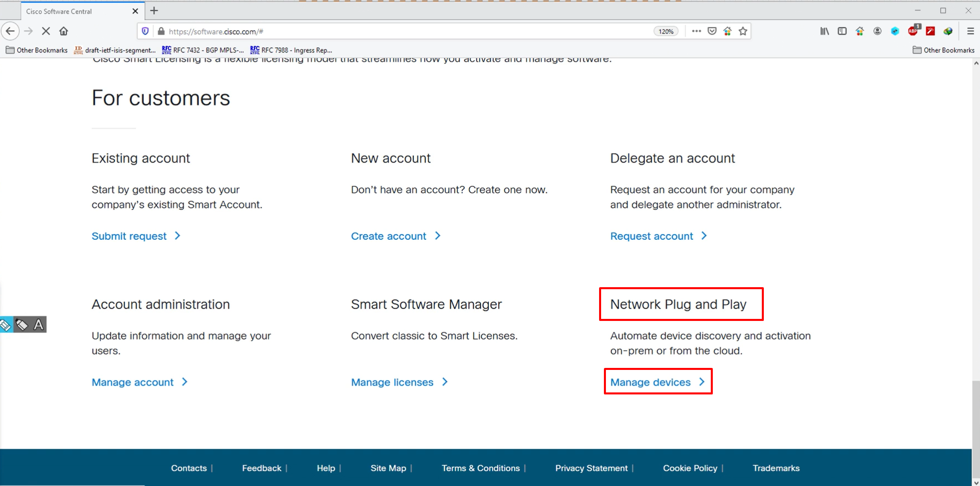Reset the 120% zoom level badge

[x=666, y=31]
